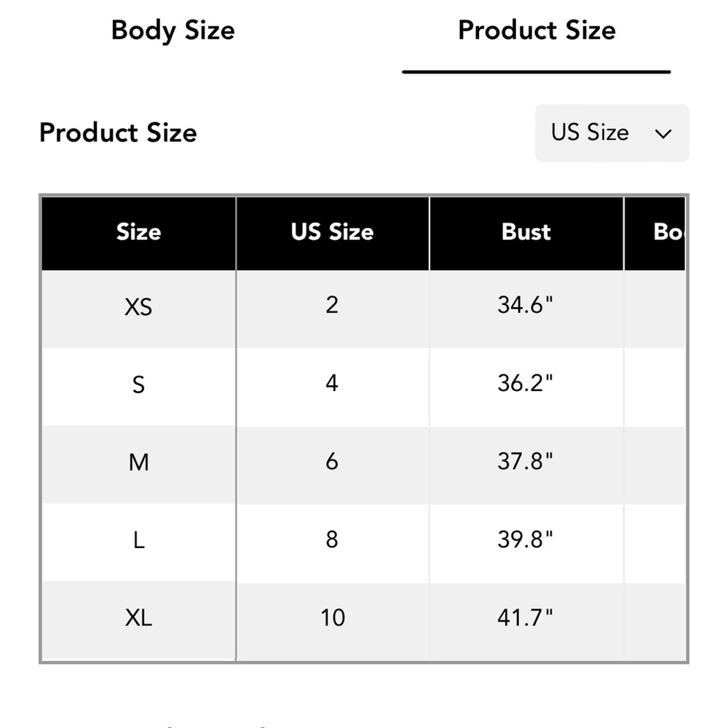The width and height of the screenshot is (728, 728).
Task: Click the Size column header
Action: pyautogui.click(x=139, y=233)
